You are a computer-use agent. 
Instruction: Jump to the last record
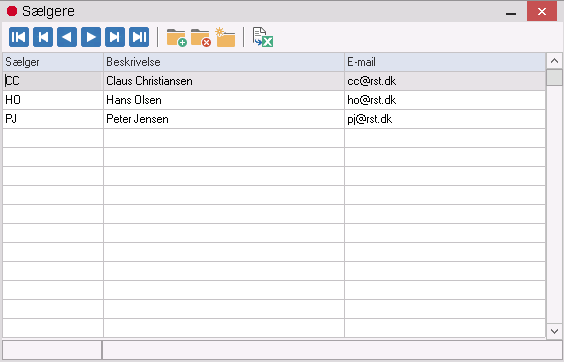coord(139,37)
